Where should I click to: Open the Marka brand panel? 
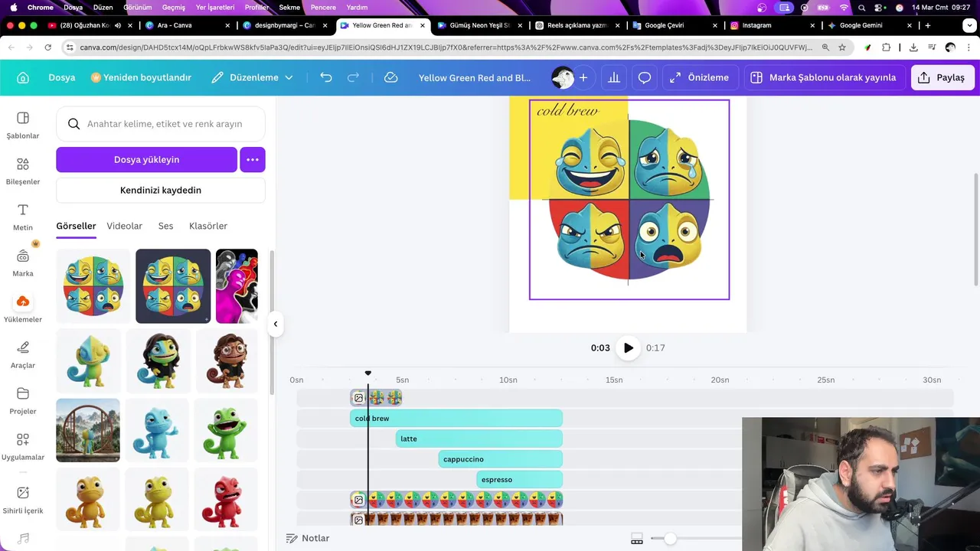(23, 263)
